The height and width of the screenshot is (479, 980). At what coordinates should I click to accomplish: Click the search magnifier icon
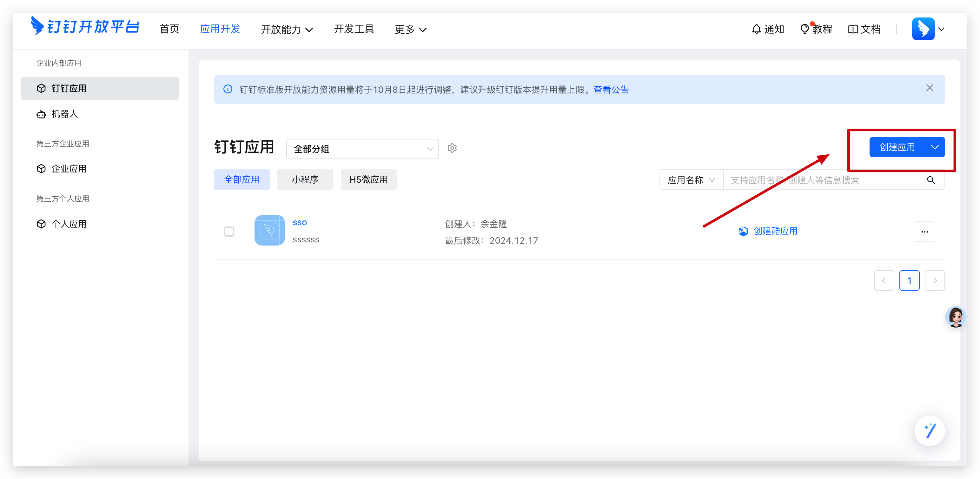pos(930,180)
